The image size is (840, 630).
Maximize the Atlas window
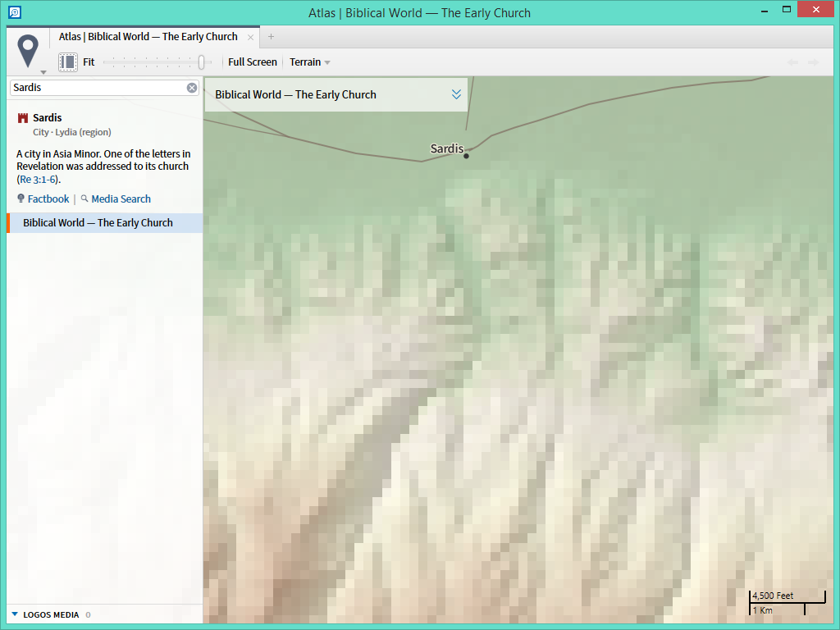(787, 9)
